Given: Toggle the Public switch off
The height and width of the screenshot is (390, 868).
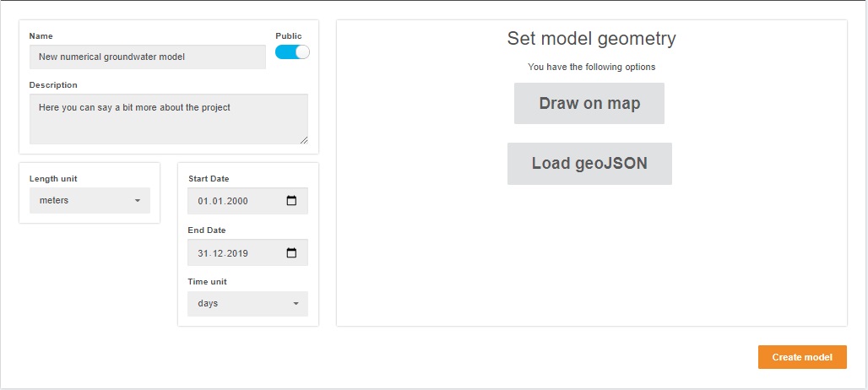Looking at the screenshot, I should pos(292,52).
